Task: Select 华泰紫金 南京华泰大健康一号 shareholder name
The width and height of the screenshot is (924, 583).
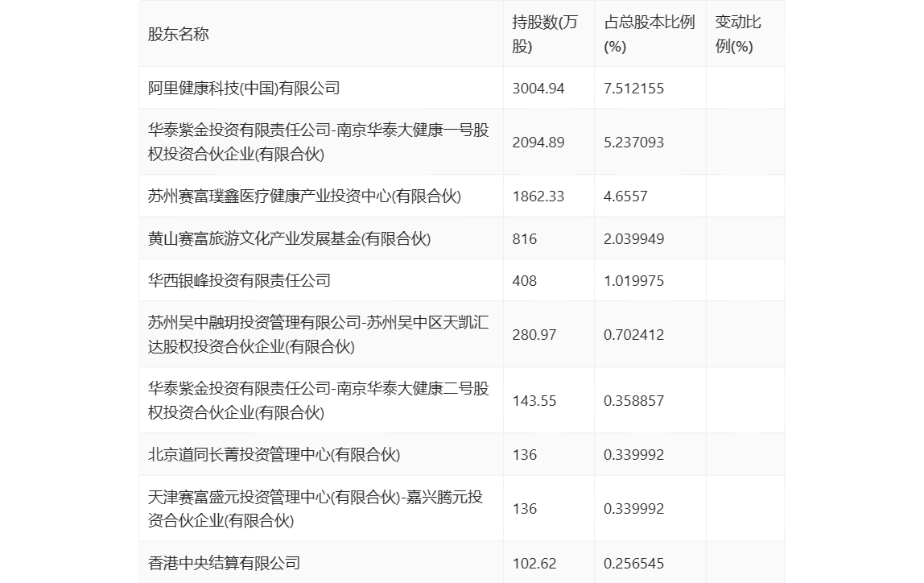Action: click(x=318, y=142)
